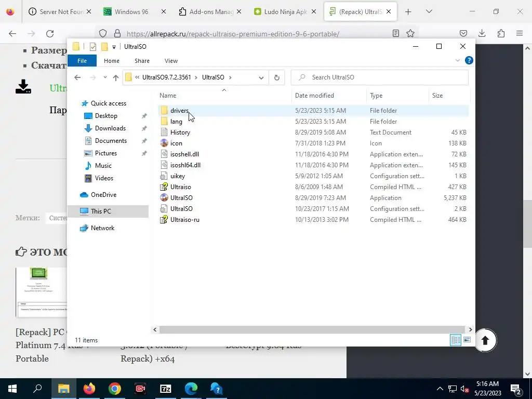Open address bar history dropdown

(x=261, y=78)
